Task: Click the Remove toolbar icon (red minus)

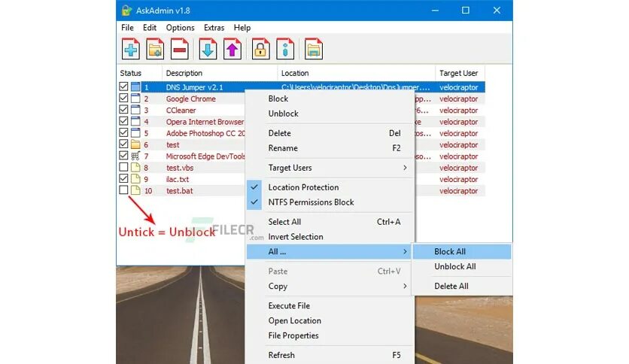Action: pos(179,50)
